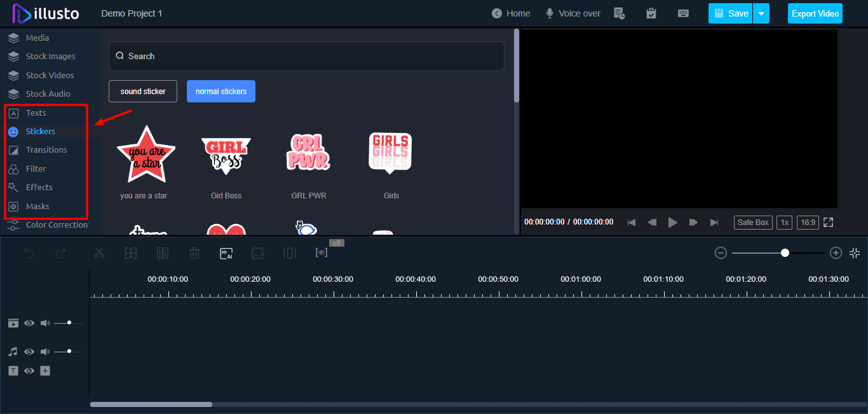This screenshot has width=868, height=414.
Task: Hide the video track using eye icon
Action: (29, 323)
